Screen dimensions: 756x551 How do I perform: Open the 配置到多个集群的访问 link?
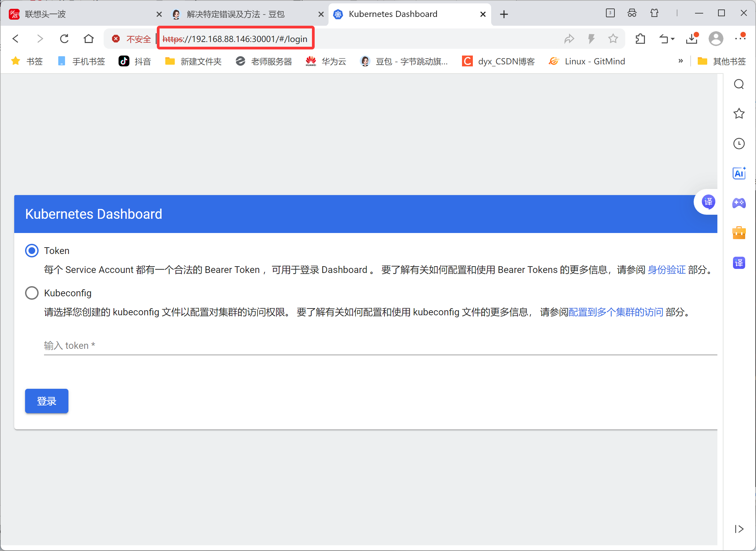pos(615,312)
